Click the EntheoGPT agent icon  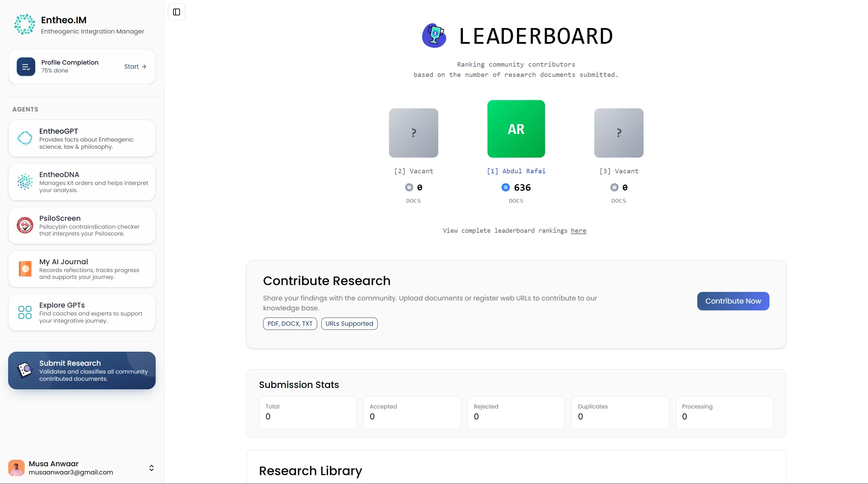click(25, 138)
